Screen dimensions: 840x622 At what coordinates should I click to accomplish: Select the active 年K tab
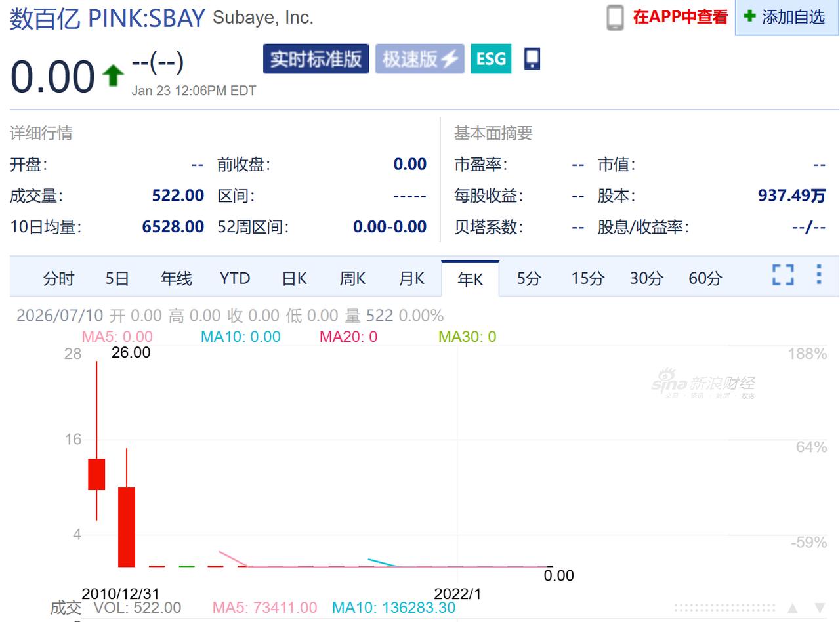tap(471, 279)
